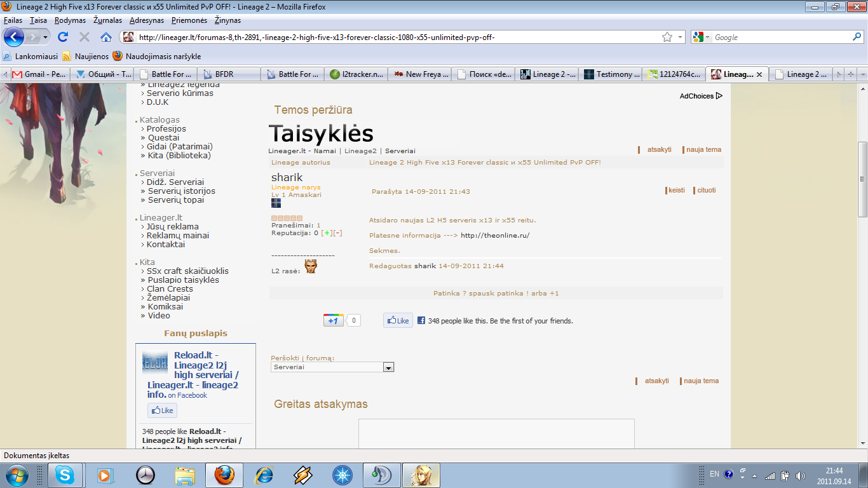
Task: Open the SSx craft skaičiuoklis link
Action: [x=187, y=271]
